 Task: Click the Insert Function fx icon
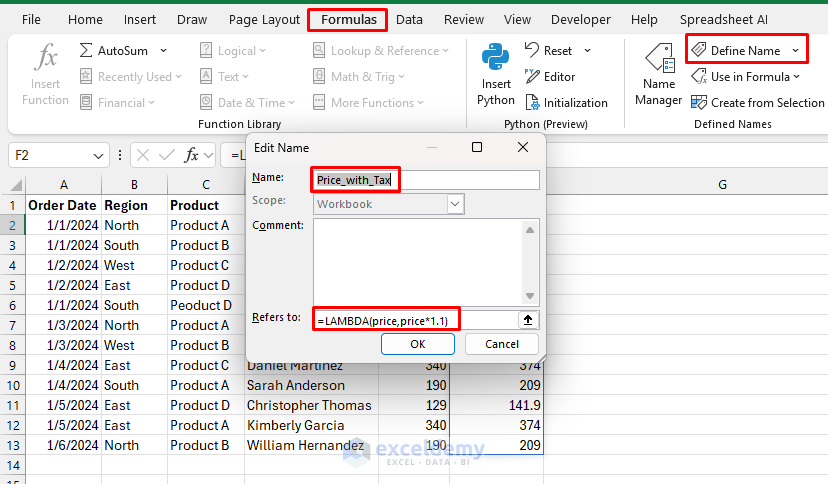coord(45,59)
